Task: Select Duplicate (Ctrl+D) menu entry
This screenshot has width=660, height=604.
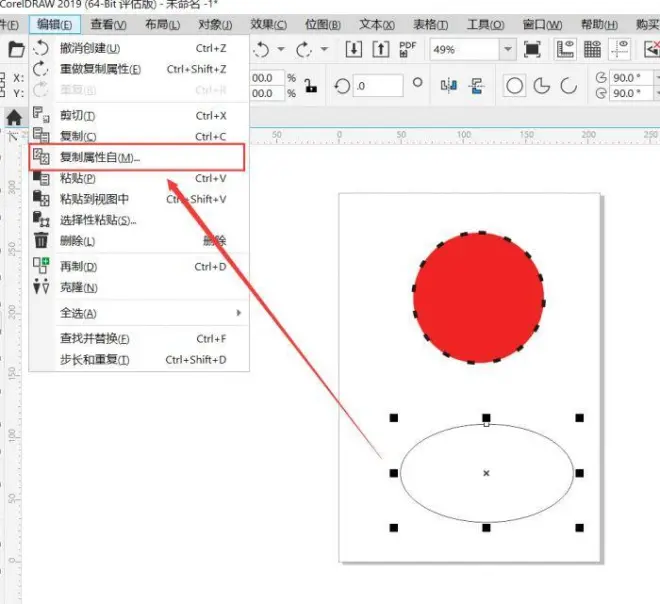Action: click(139, 266)
